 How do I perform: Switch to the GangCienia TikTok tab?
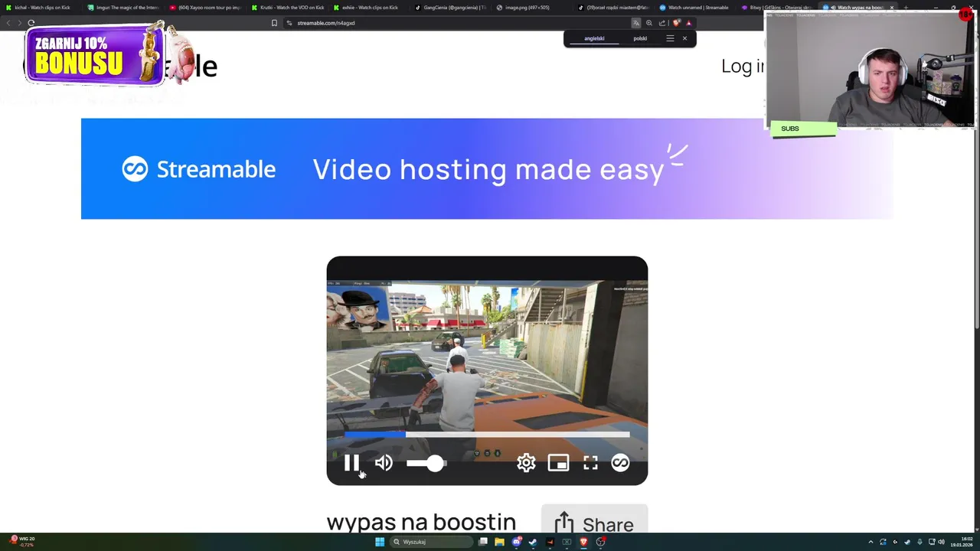pyautogui.click(x=450, y=8)
